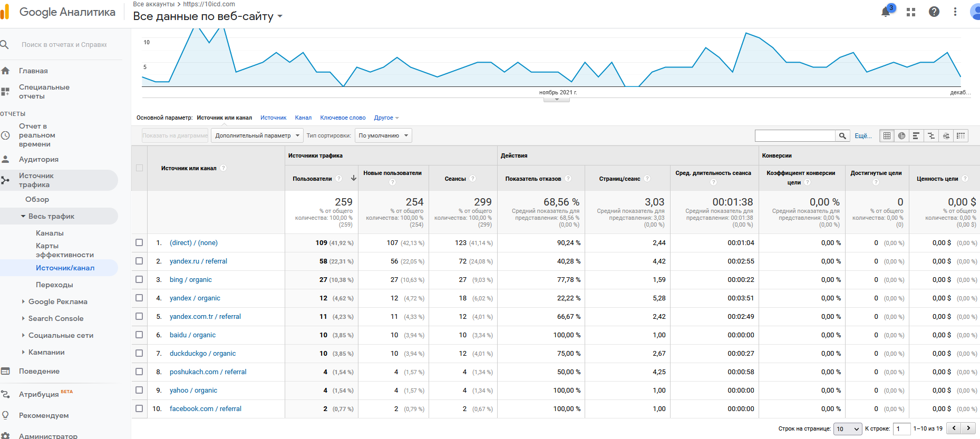Show help for Bounce rate column
This screenshot has width=980, height=439.
(x=568, y=179)
